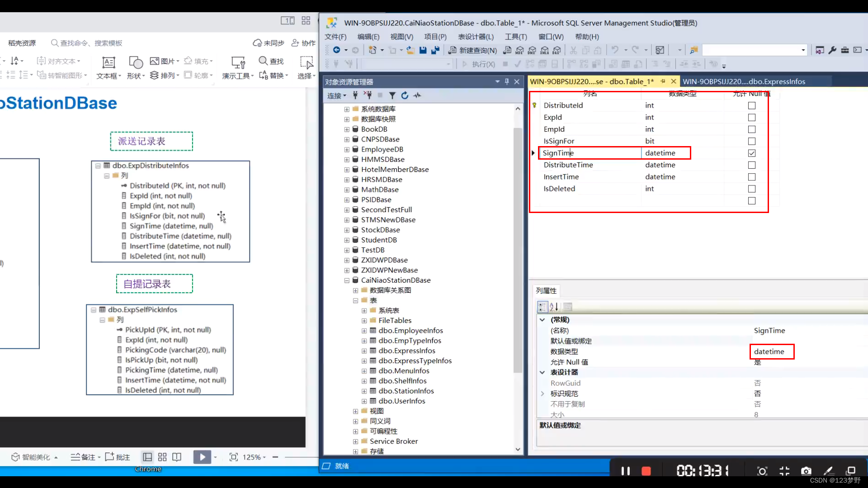Click the Undo icon in SSMS toolbar

615,50
